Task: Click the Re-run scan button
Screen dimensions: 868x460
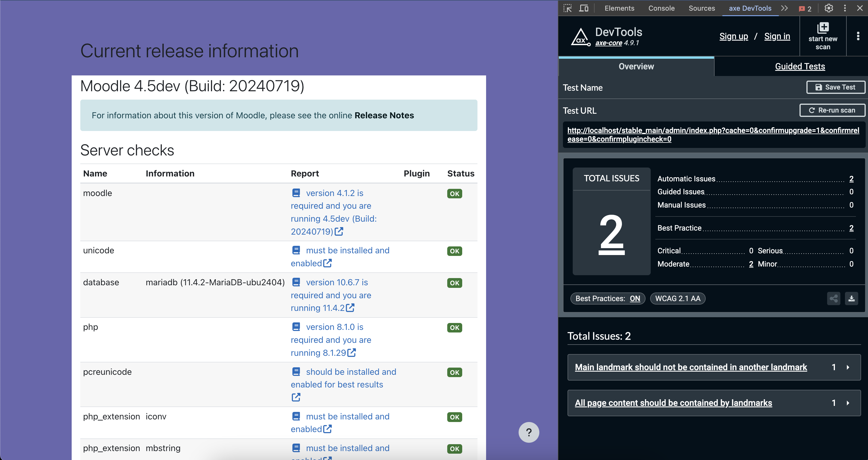Action: click(x=832, y=110)
